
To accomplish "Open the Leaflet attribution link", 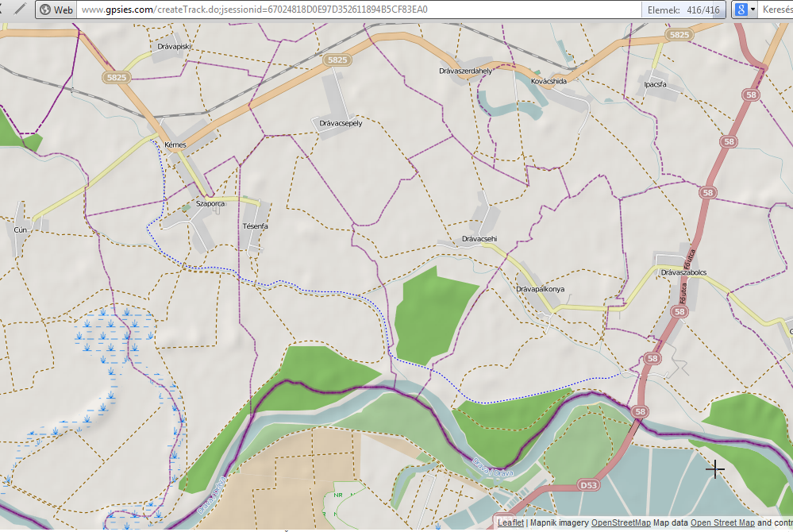I will click(x=510, y=522).
